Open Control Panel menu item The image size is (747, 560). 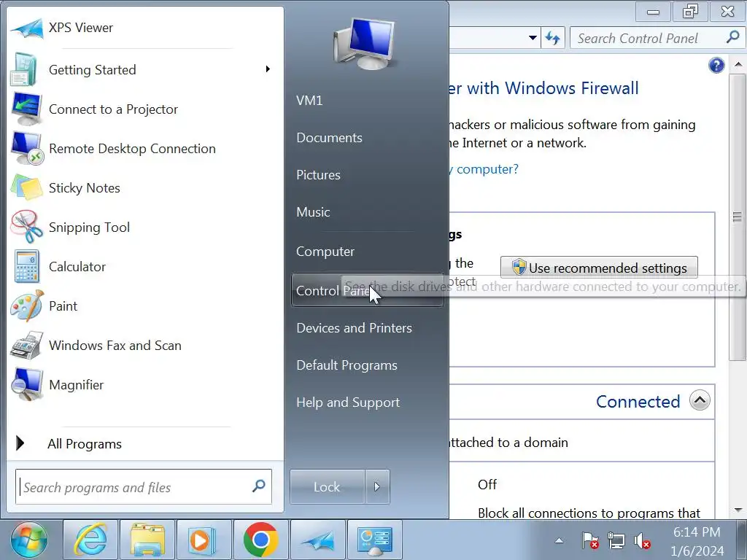pyautogui.click(x=368, y=290)
